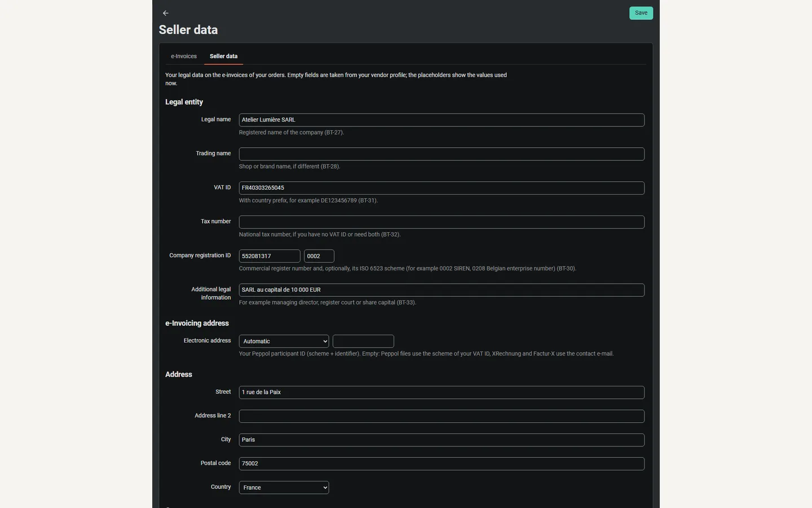Image resolution: width=812 pixels, height=508 pixels.
Task: Open the Country dropdown
Action: click(284, 488)
